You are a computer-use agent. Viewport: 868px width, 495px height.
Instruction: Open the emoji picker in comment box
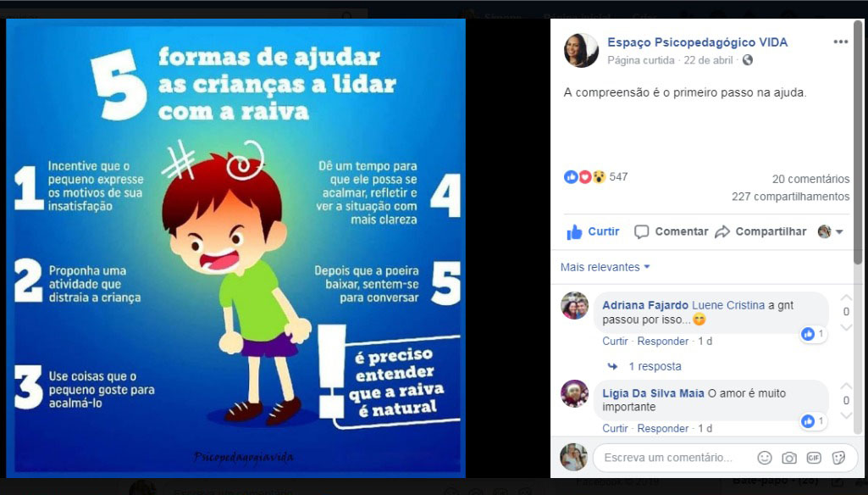[x=765, y=458]
